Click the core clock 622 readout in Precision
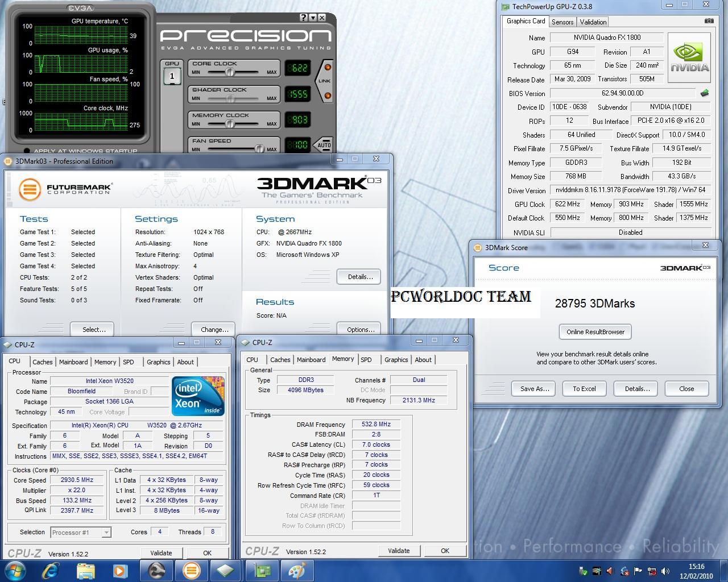 tap(298, 69)
